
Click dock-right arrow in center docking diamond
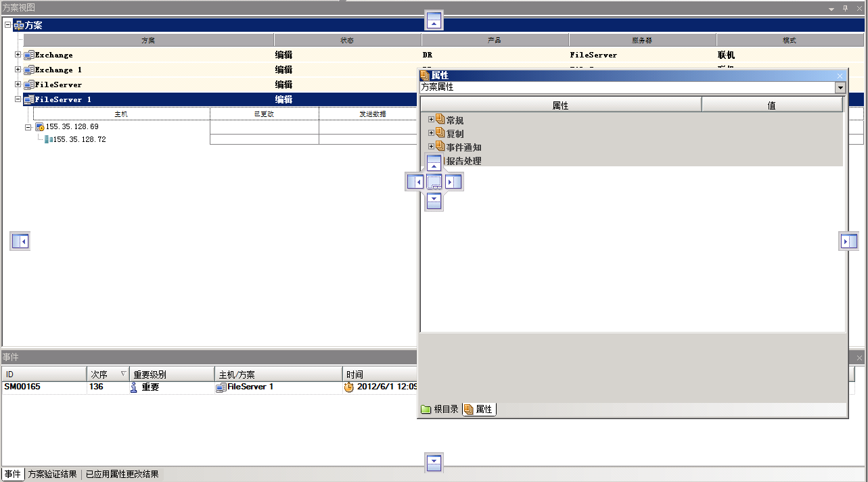(x=453, y=182)
